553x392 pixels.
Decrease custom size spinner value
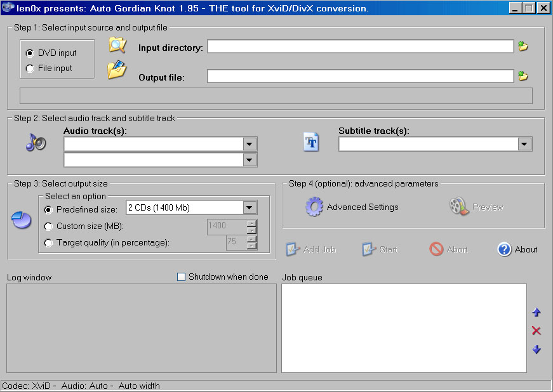(x=252, y=230)
